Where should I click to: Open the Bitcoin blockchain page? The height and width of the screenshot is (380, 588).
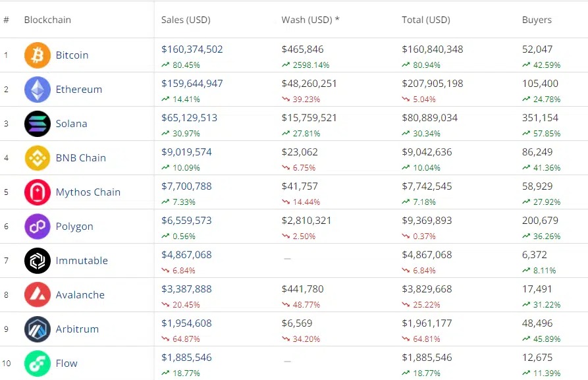[x=72, y=55]
